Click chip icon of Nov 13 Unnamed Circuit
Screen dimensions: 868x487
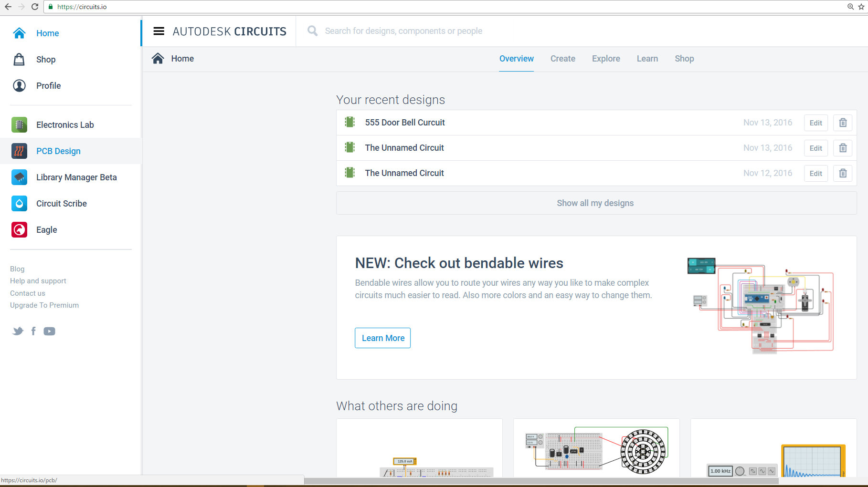(x=350, y=147)
